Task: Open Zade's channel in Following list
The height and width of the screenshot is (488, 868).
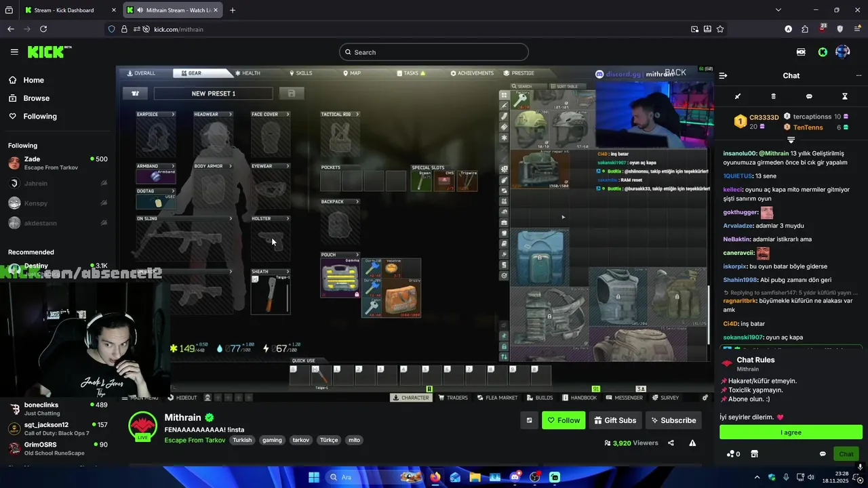Action: click(x=58, y=163)
